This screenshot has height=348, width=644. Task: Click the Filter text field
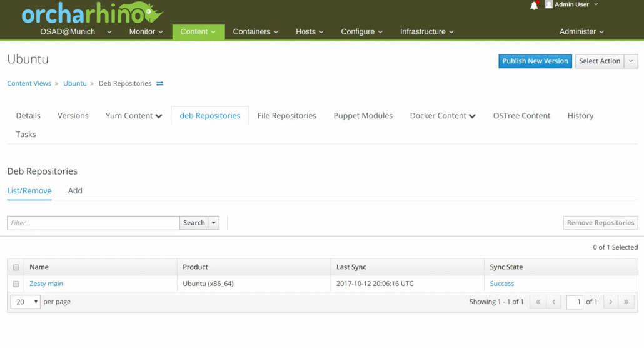[94, 223]
